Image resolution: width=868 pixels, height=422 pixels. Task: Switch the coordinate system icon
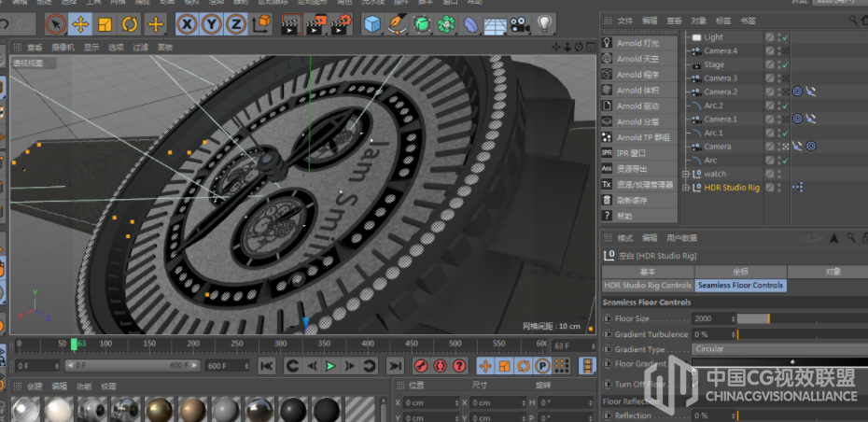point(262,24)
